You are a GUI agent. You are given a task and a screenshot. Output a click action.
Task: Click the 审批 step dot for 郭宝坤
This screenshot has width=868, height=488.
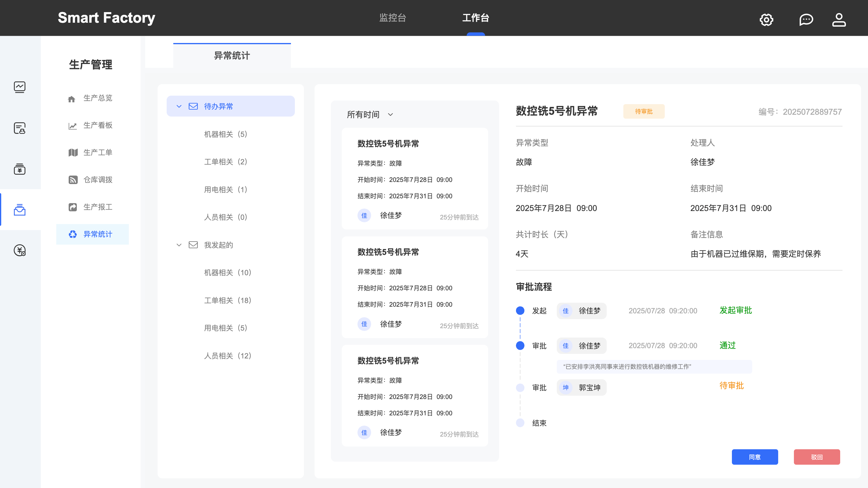point(520,387)
